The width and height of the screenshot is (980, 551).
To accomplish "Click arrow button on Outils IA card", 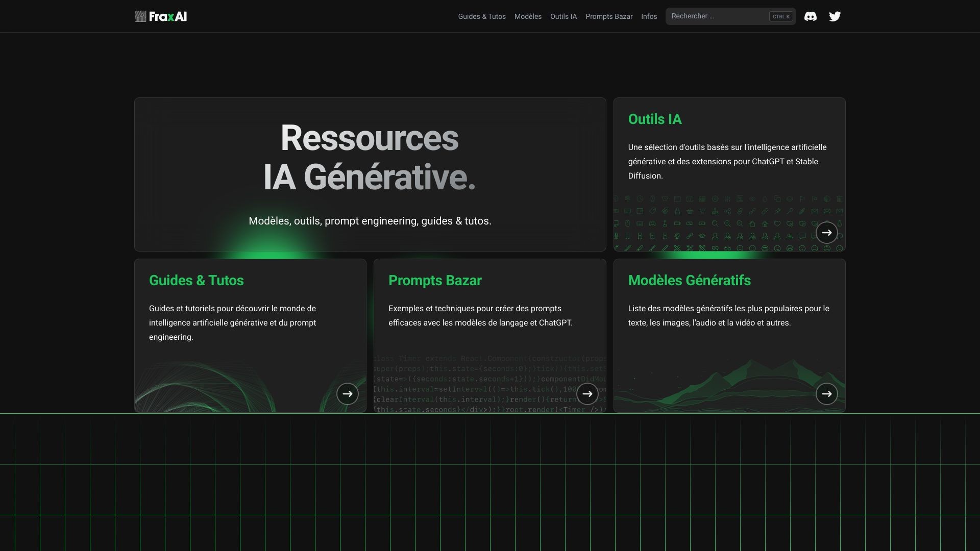I will tap(826, 233).
